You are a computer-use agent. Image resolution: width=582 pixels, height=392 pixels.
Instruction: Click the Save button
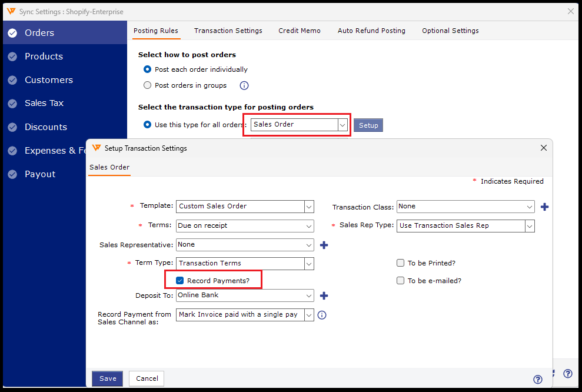coord(108,378)
